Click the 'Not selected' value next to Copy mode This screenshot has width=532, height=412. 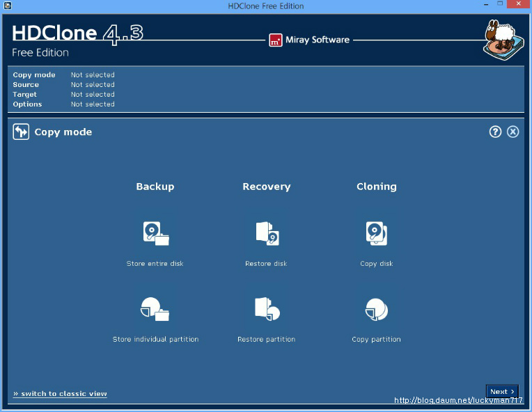click(93, 75)
